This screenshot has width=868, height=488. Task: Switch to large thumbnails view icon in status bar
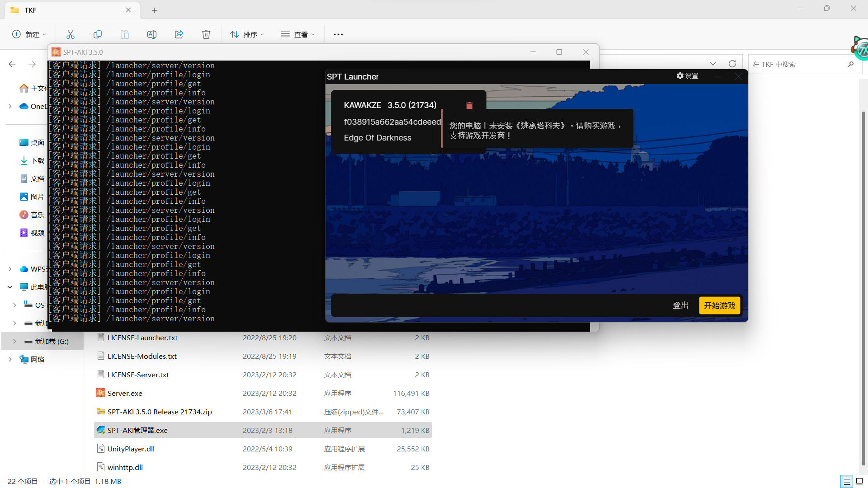[859, 481]
